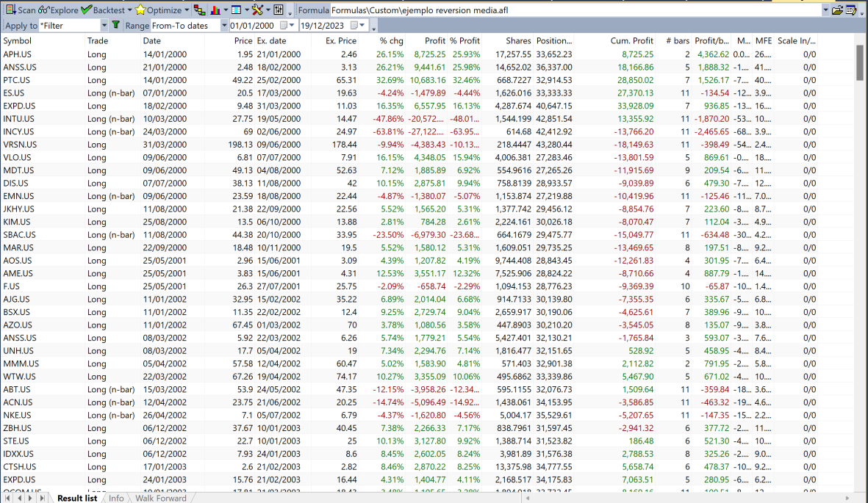Click the Formula path field

pos(575,10)
